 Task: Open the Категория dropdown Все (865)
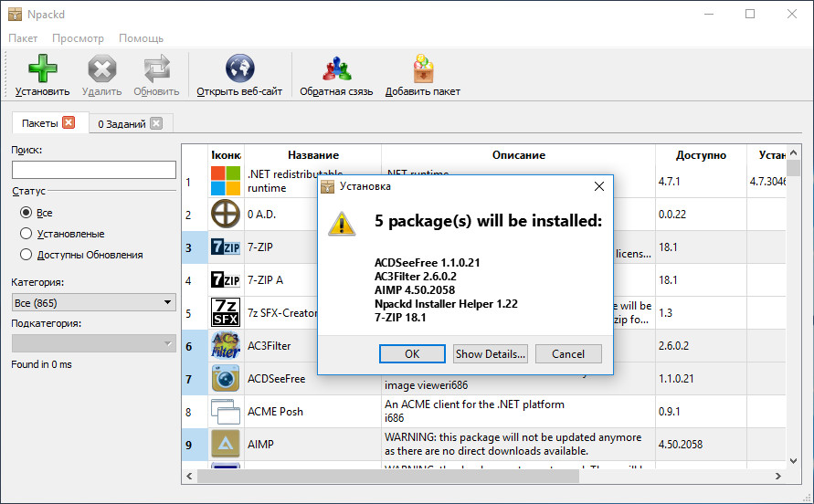pos(94,302)
